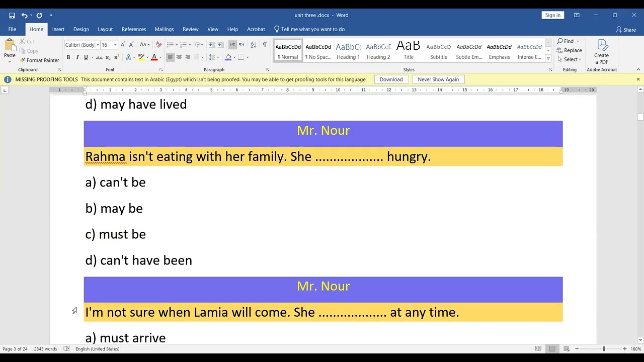Click the spelling proofing status icon
644x362 pixels.
66,349
